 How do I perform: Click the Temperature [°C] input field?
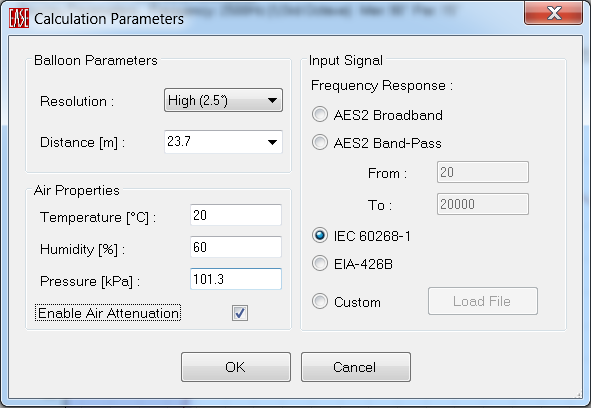coord(236,215)
